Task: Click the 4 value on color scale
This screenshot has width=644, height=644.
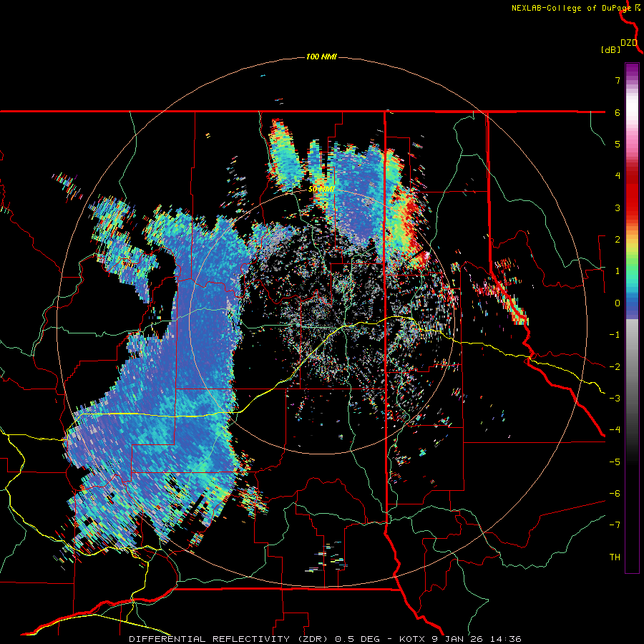Action: point(618,176)
